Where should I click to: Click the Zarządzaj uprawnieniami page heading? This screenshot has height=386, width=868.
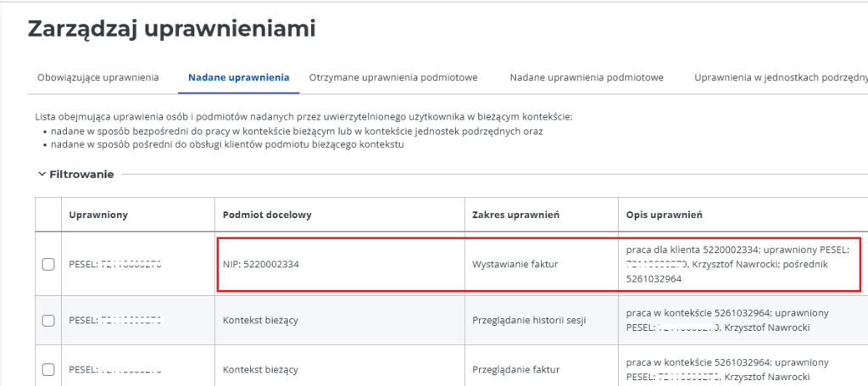click(x=171, y=29)
